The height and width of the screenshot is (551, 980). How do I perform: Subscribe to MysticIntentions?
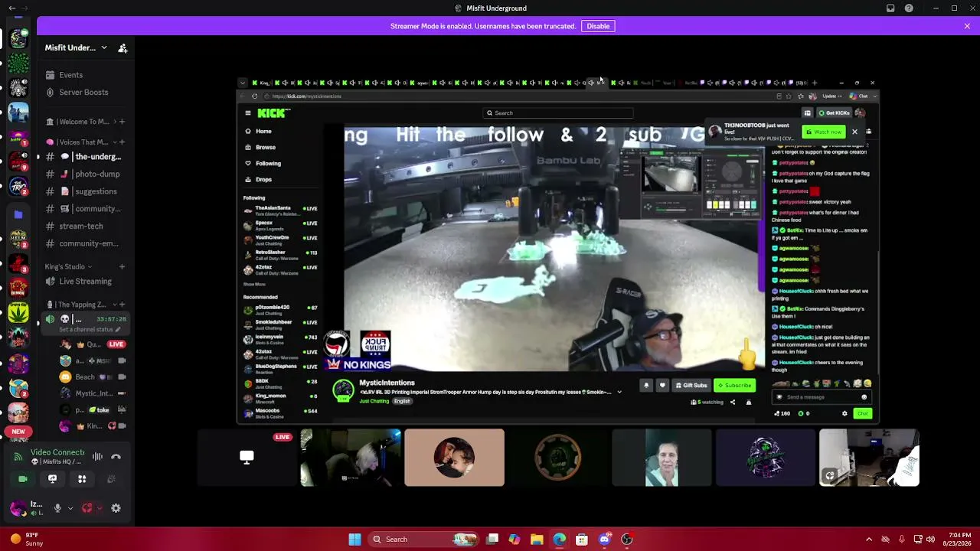[x=735, y=386]
